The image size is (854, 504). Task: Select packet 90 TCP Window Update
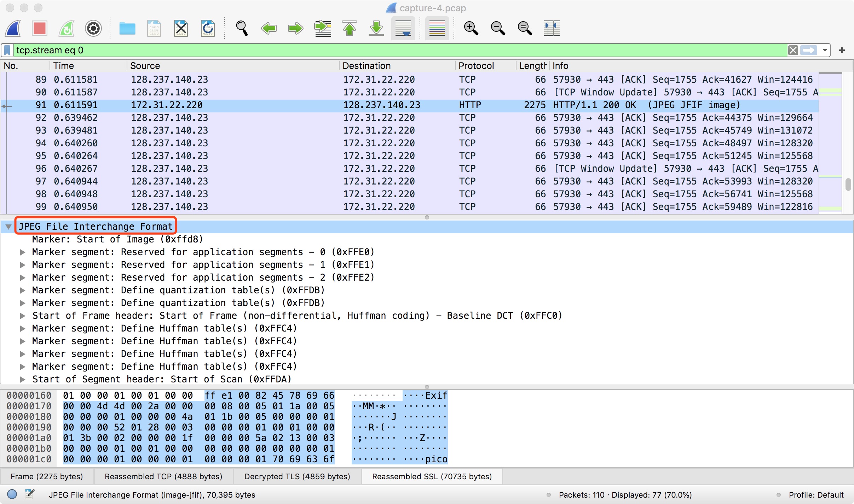click(x=409, y=92)
